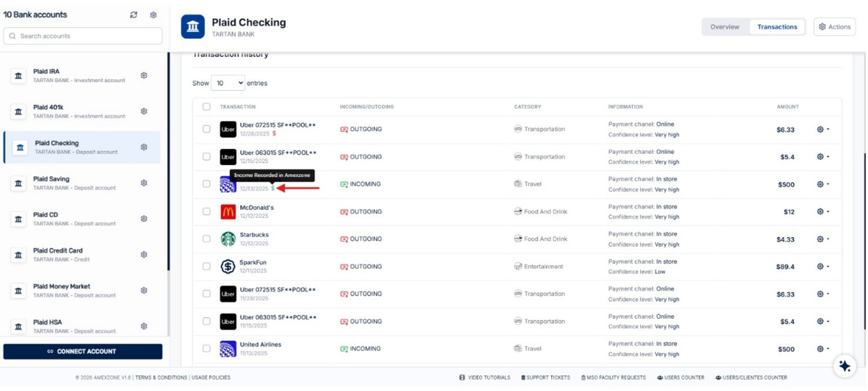Open the sparkle AI assistant button

tap(844, 366)
